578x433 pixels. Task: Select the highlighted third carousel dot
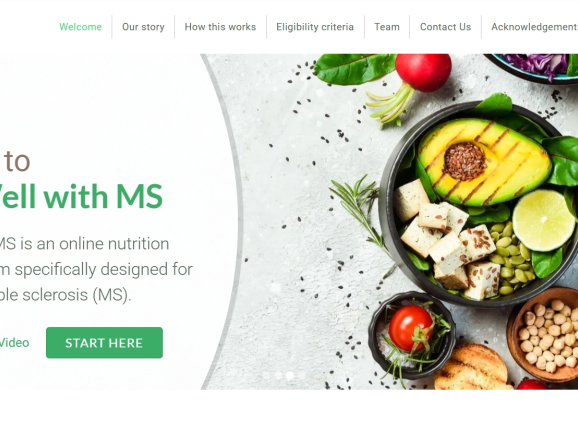tap(290, 375)
